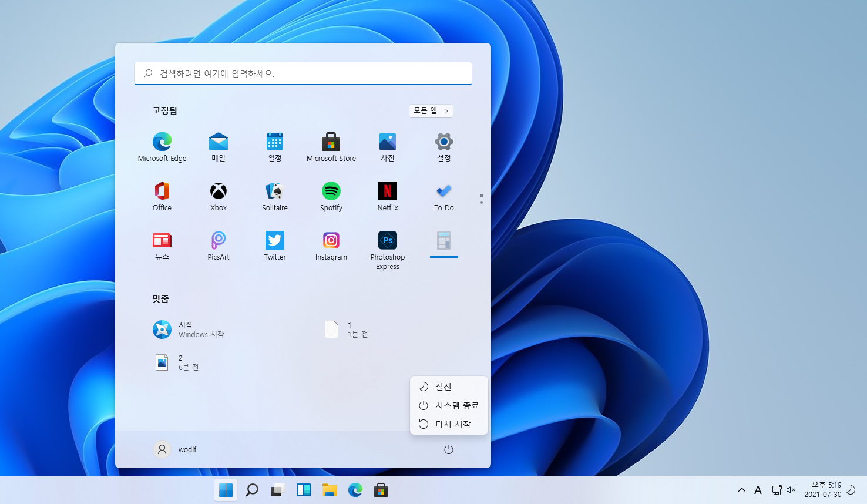Viewport: 867px width, 504px height.
Task: Open Widgets panel from taskbar
Action: (304, 490)
